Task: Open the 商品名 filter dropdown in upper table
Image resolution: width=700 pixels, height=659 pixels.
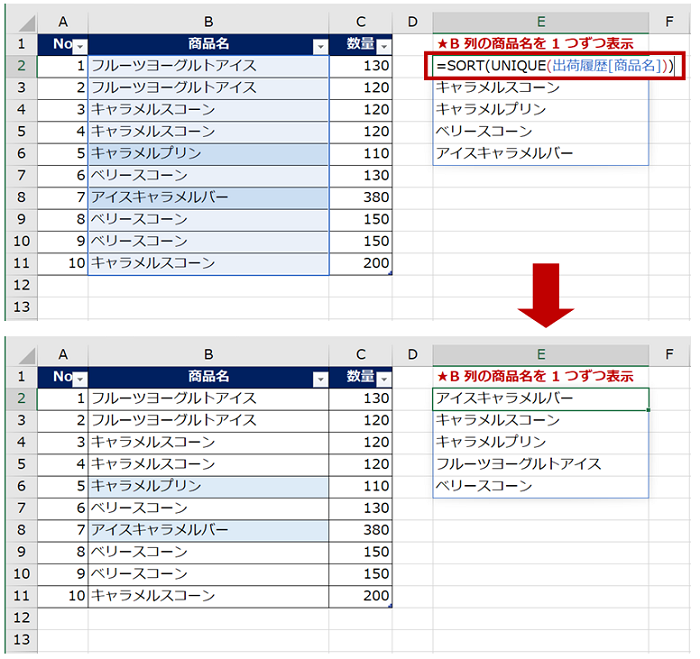Action: pyautogui.click(x=320, y=45)
